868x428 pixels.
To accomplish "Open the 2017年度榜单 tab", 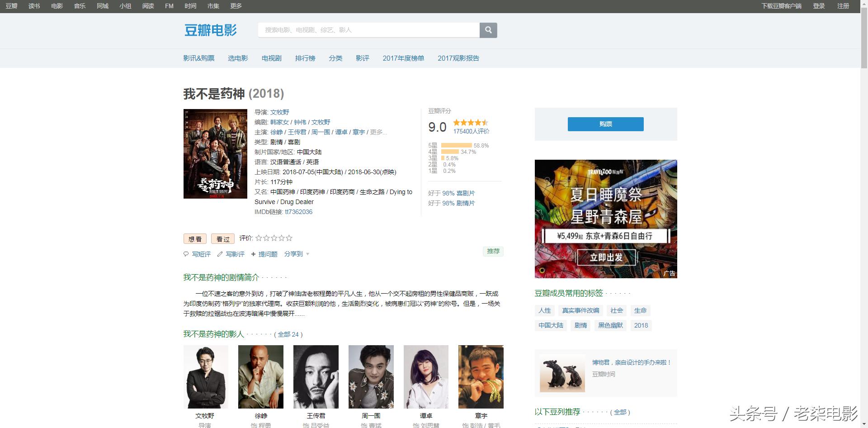I will coord(403,58).
